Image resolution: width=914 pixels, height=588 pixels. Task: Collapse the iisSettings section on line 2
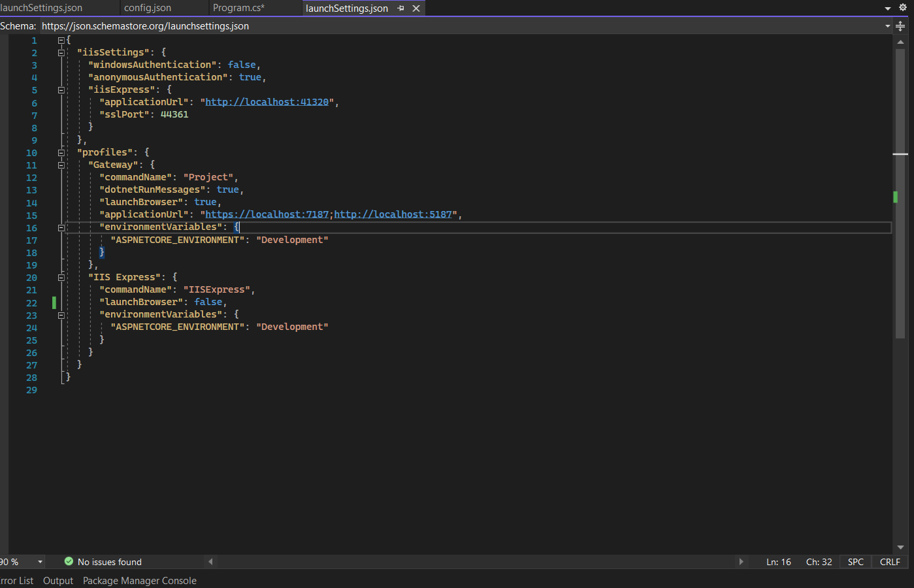(61, 52)
